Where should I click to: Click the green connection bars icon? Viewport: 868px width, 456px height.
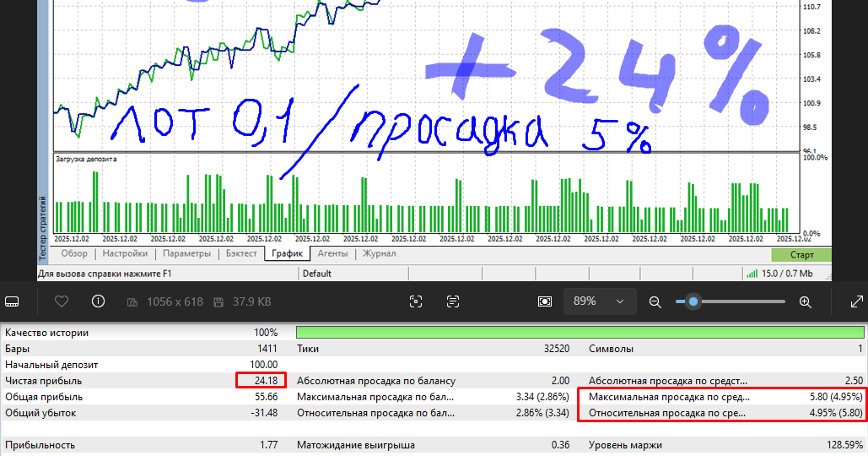coord(752,273)
